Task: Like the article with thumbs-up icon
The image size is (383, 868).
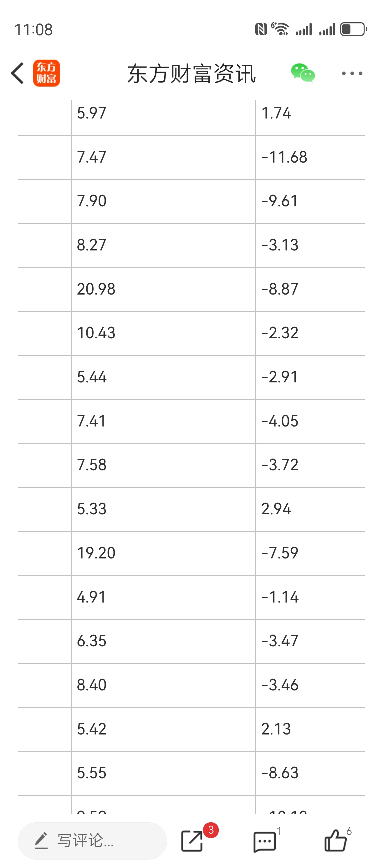Action: tap(335, 840)
